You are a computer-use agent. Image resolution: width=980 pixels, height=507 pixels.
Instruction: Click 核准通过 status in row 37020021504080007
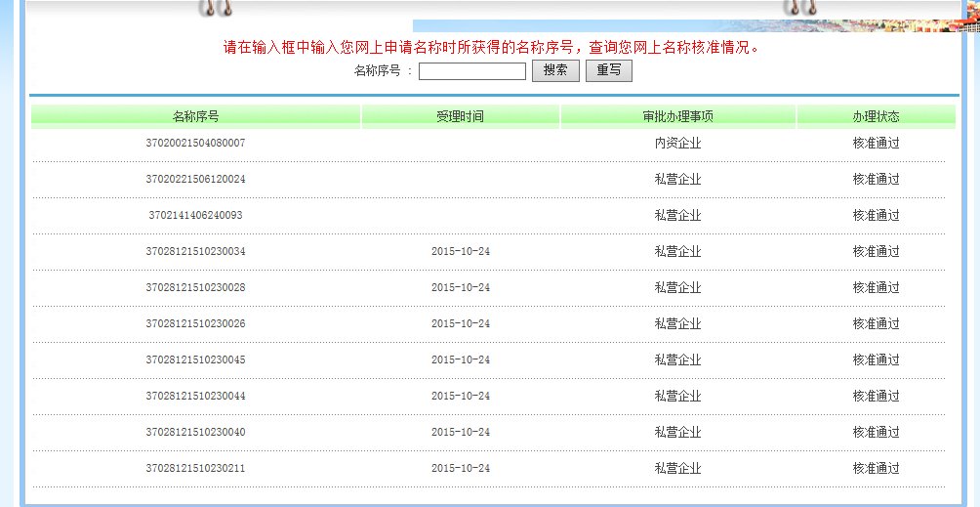point(877,144)
